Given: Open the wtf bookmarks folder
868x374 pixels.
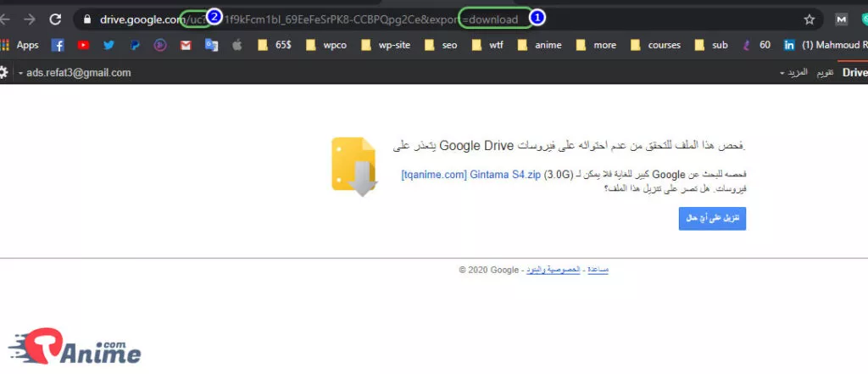Looking at the screenshot, I should pos(487,46).
